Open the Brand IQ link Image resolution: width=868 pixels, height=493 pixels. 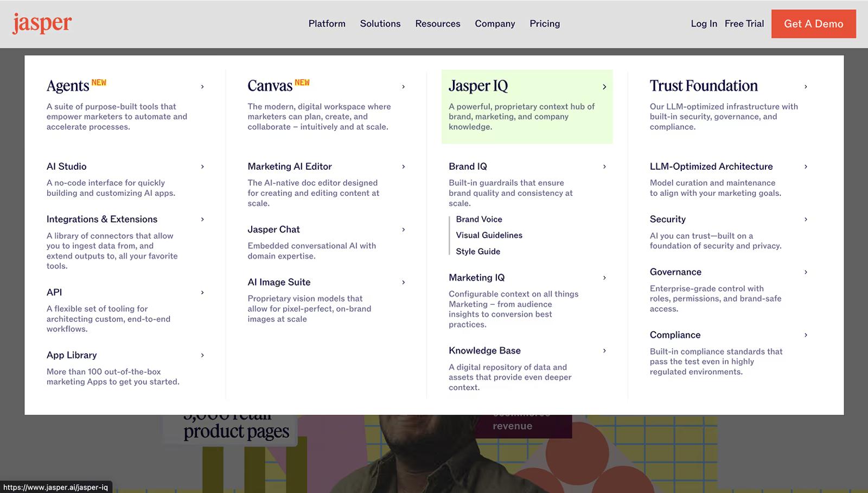(x=468, y=167)
